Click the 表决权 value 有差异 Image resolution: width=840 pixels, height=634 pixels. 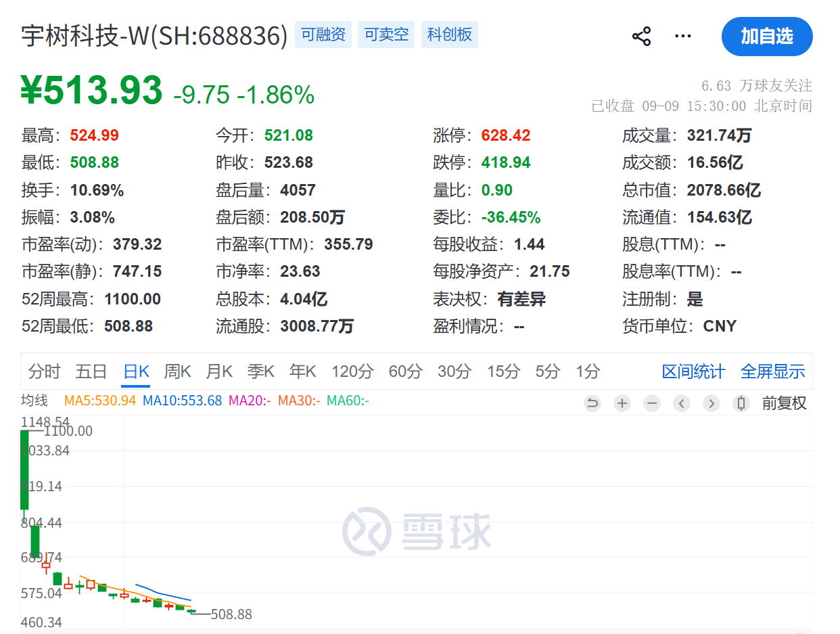[x=521, y=299]
